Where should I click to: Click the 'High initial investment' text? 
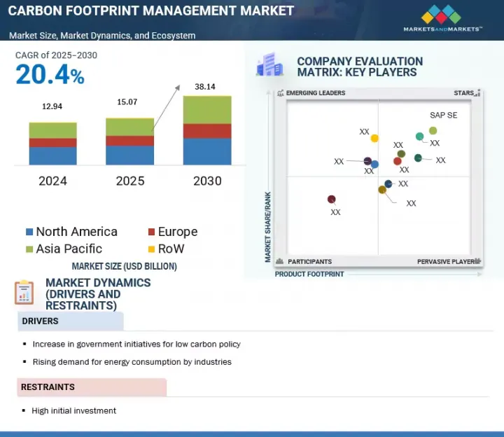(73, 410)
